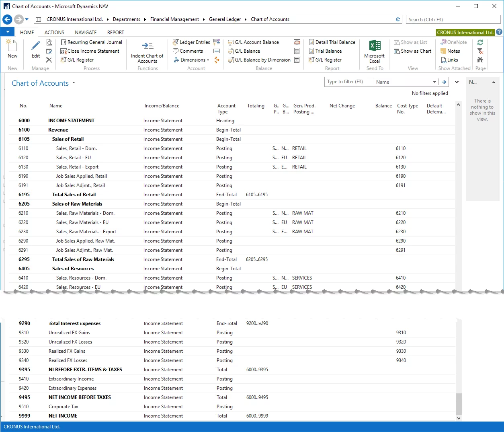This screenshot has width=504, height=432.
Task: Click the Type to filter input field
Action: point(348,82)
